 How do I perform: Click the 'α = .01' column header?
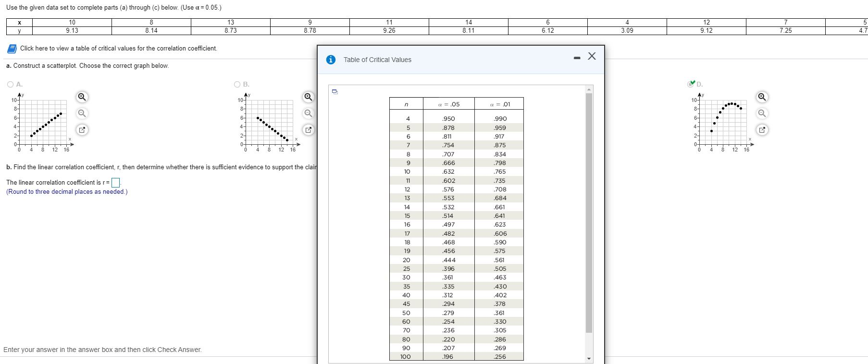point(500,104)
